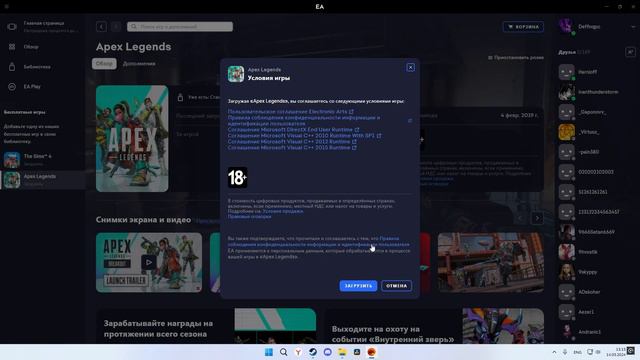The height and width of the screenshot is (360, 640).
Task: Expand the Defflogoz account dropdown arrow
Action: click(x=633, y=27)
